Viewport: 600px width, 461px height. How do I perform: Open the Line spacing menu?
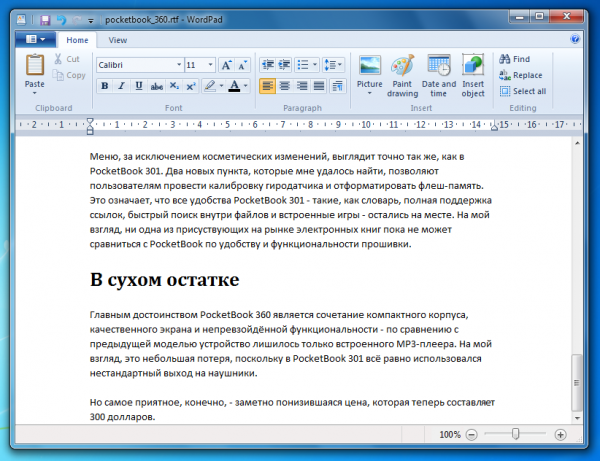click(x=333, y=65)
